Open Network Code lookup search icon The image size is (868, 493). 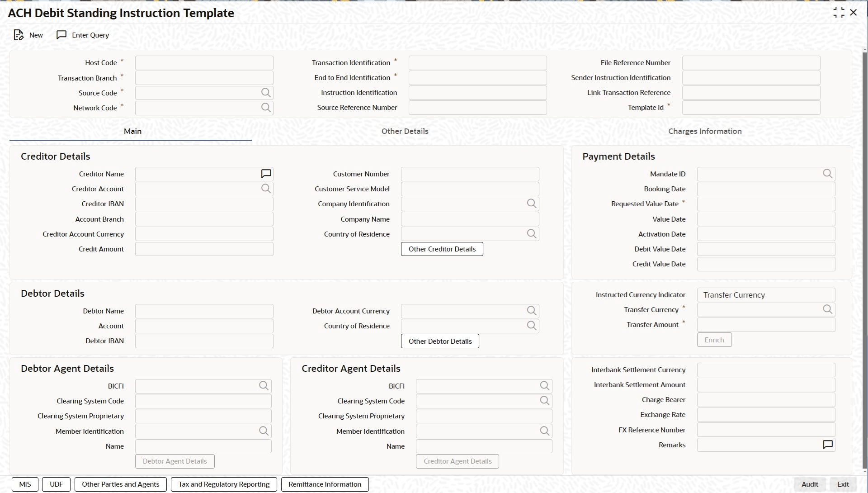tap(266, 108)
